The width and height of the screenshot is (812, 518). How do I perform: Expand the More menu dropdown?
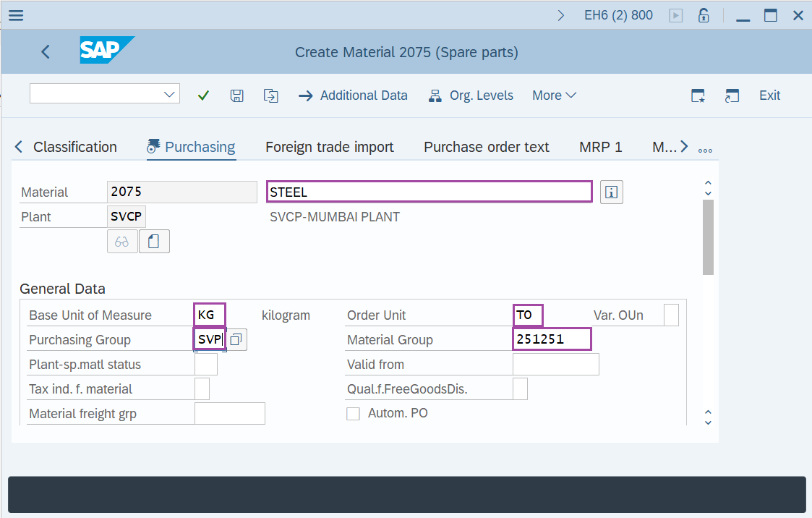(554, 95)
